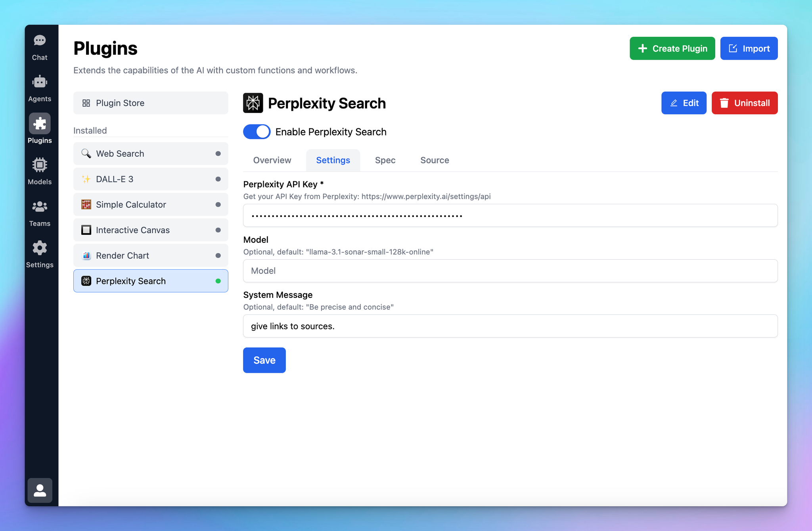Click the Import arrow icon

point(733,48)
